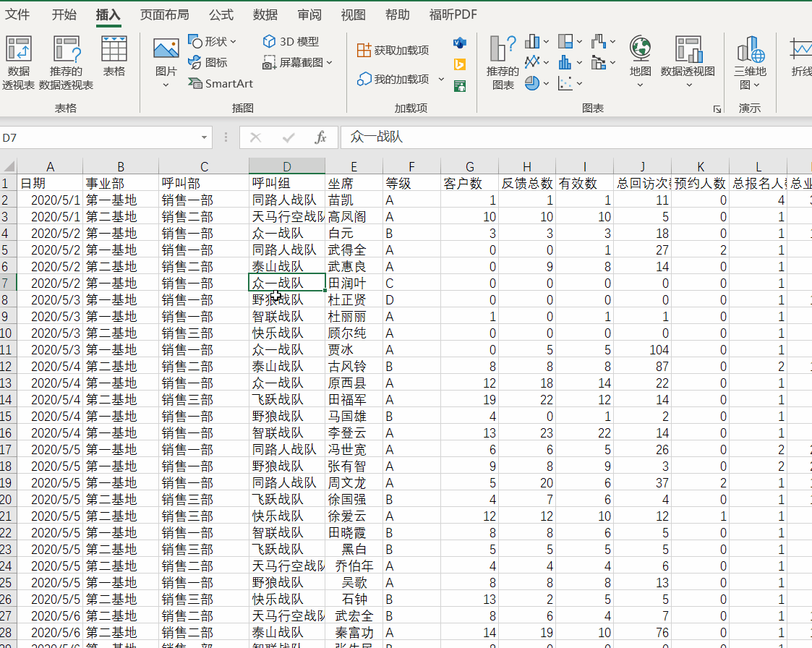
Task: Select column G header
Action: pyautogui.click(x=470, y=166)
